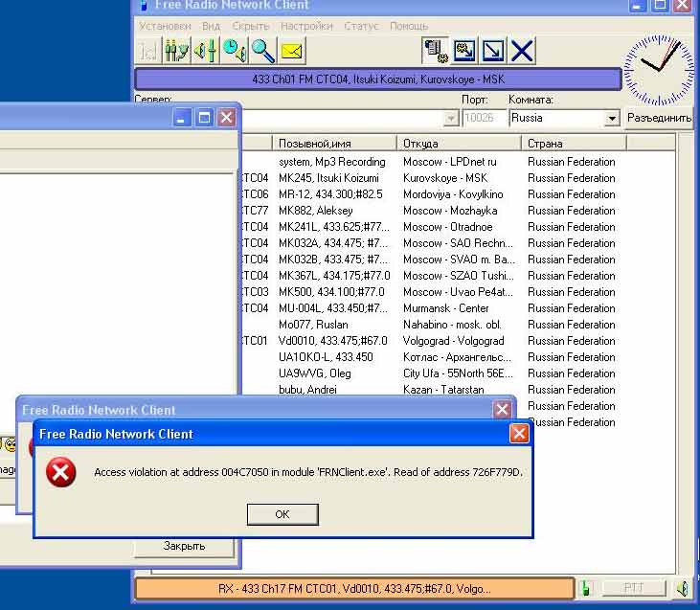The image size is (700, 610).
Task: Open the audio mixer plugs icon
Action: [176, 51]
